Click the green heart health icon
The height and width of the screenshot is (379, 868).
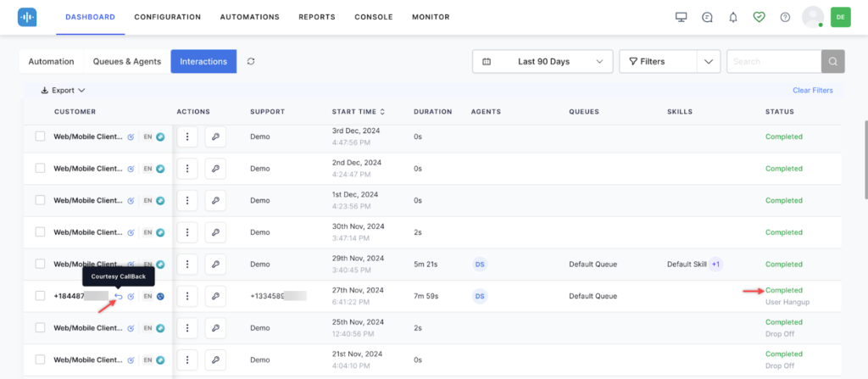(x=759, y=17)
